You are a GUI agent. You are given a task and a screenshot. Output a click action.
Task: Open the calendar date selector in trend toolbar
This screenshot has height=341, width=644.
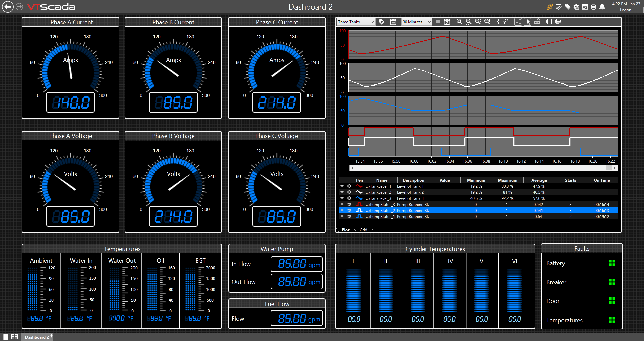click(x=447, y=22)
